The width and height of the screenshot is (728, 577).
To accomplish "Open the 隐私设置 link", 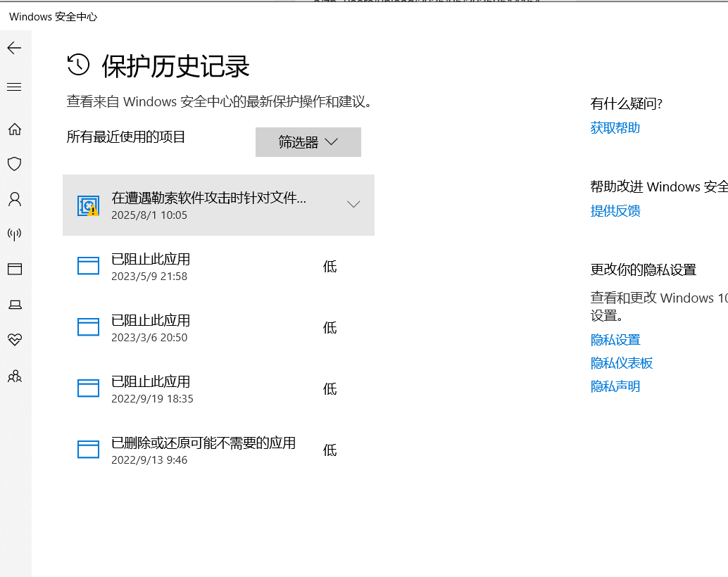I will pos(615,340).
